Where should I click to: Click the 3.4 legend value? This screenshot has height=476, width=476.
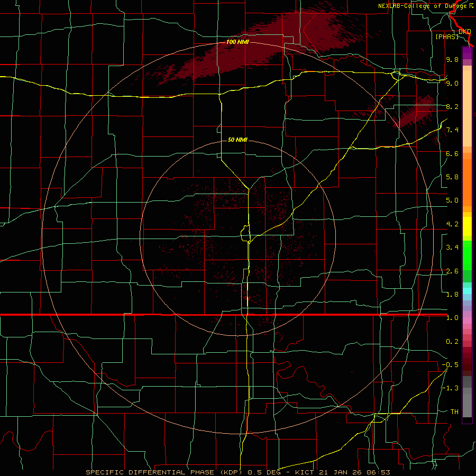452,248
